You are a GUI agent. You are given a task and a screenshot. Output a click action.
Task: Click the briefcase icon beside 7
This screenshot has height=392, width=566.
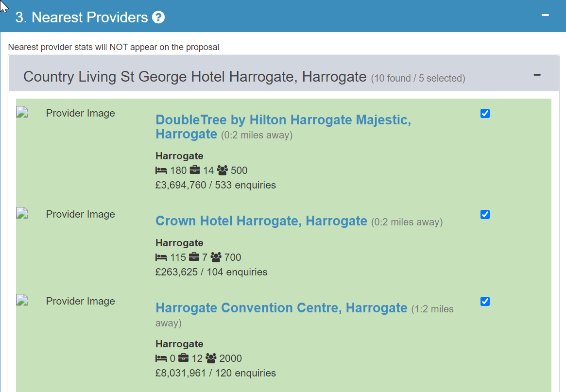pos(194,256)
